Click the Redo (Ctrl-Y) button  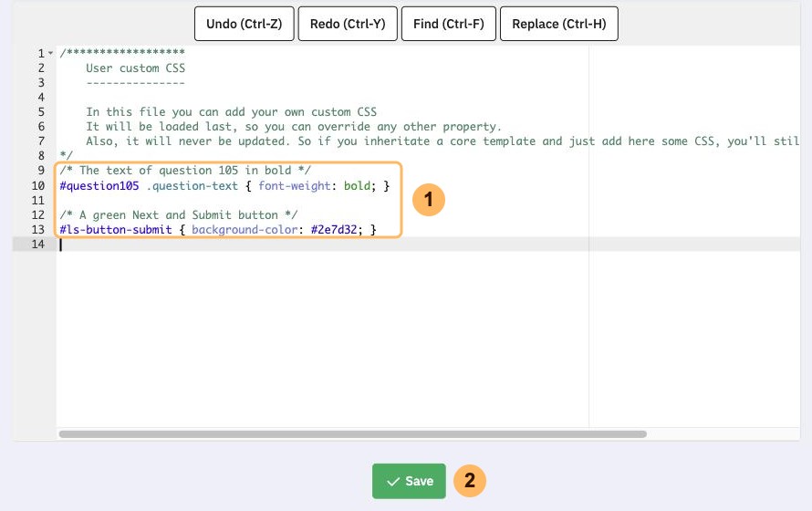click(x=348, y=24)
